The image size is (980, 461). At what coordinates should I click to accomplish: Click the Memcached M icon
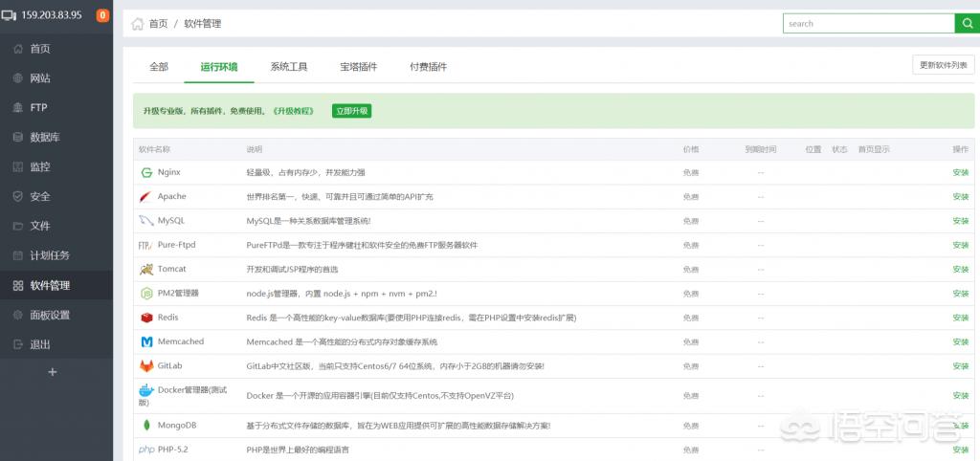(x=146, y=341)
